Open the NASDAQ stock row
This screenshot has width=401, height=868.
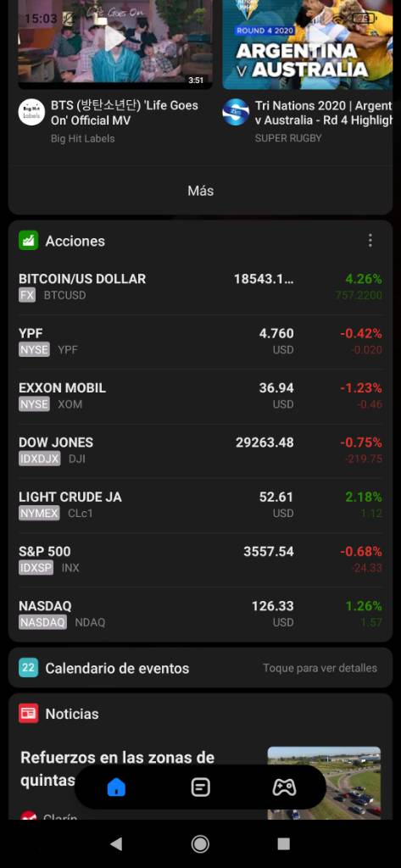click(200, 614)
